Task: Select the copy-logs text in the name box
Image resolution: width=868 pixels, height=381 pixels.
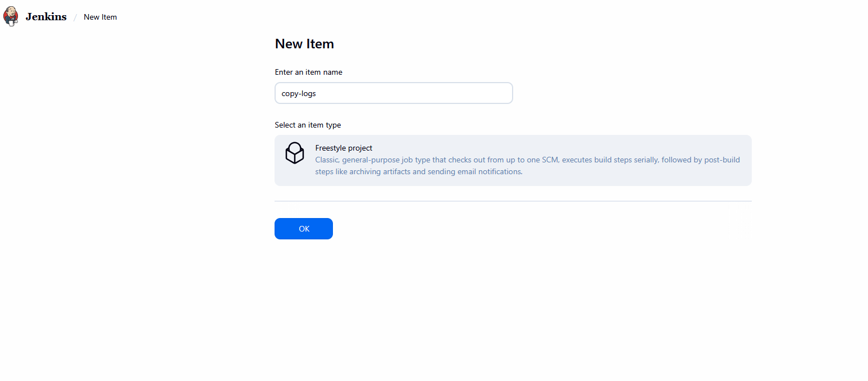Action: coord(298,93)
